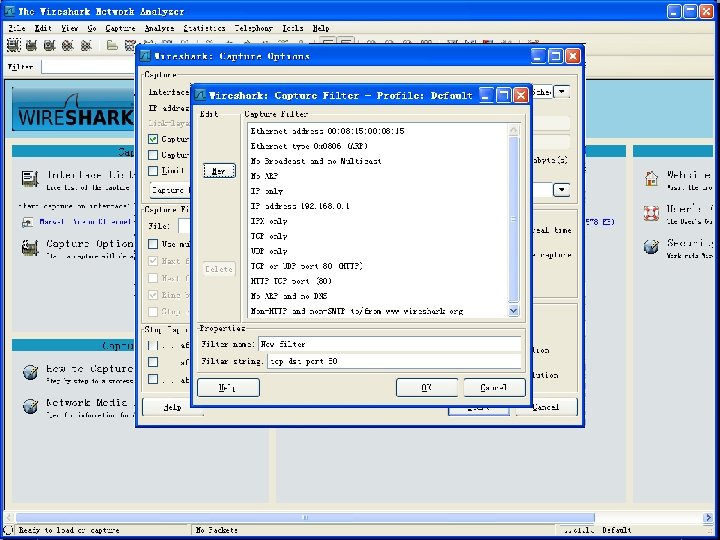
Task: Click Cancel in the Capture Options dialog
Action: pos(546,407)
